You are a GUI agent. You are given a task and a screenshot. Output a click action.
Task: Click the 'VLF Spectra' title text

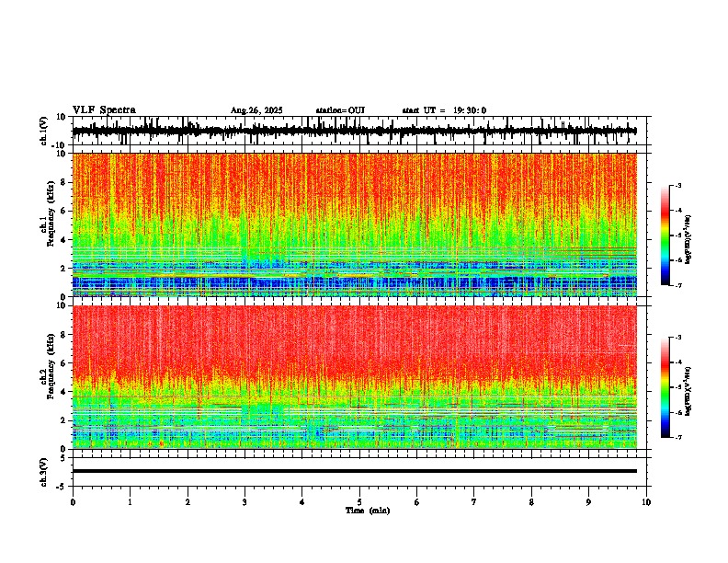104,110
